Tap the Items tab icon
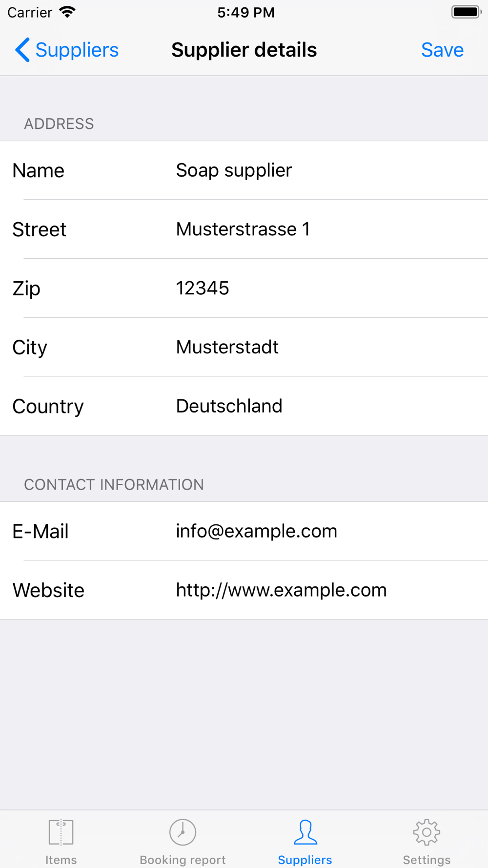This screenshot has width=488, height=868. point(61,832)
